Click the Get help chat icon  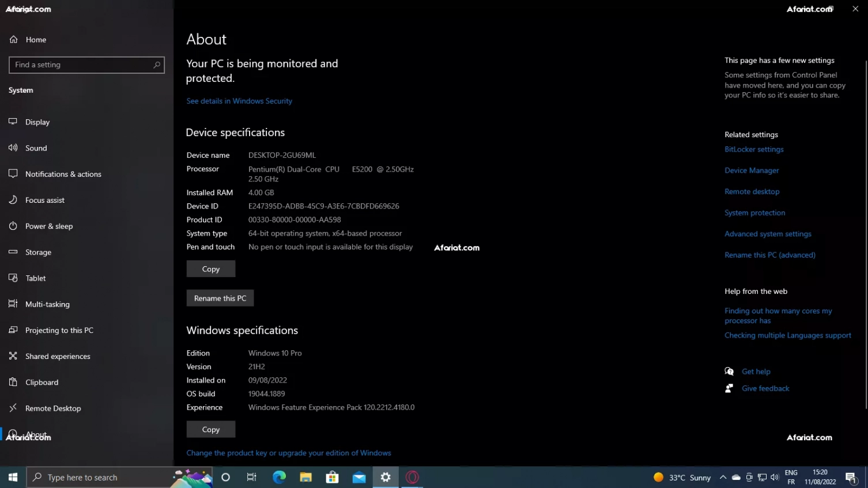tap(729, 372)
